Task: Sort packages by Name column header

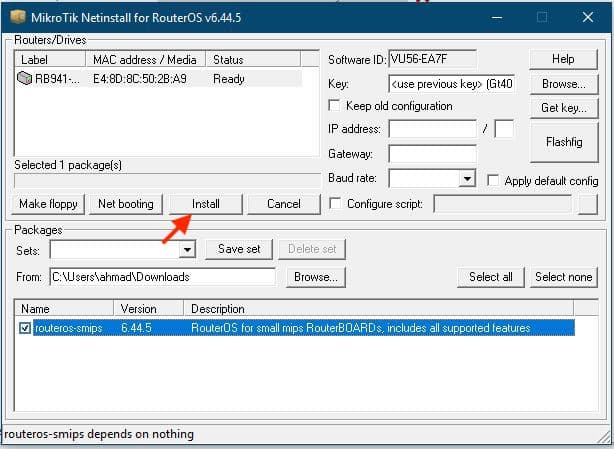Action: coord(64,308)
